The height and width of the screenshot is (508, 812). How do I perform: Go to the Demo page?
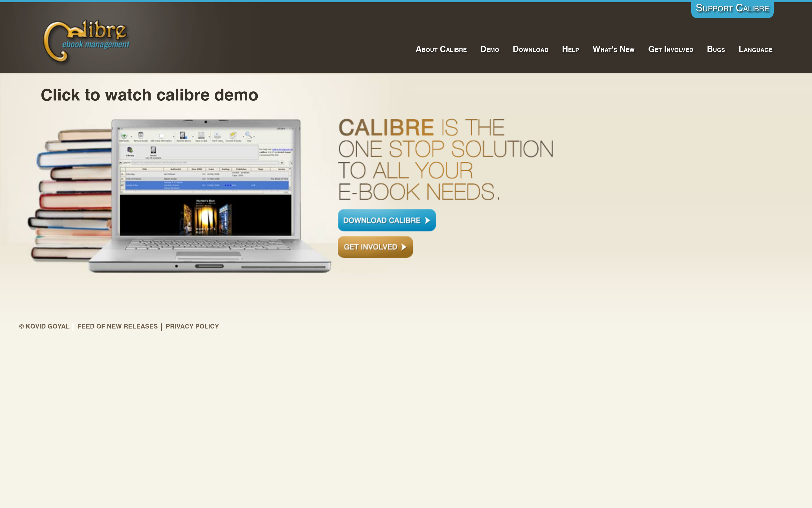(x=489, y=49)
